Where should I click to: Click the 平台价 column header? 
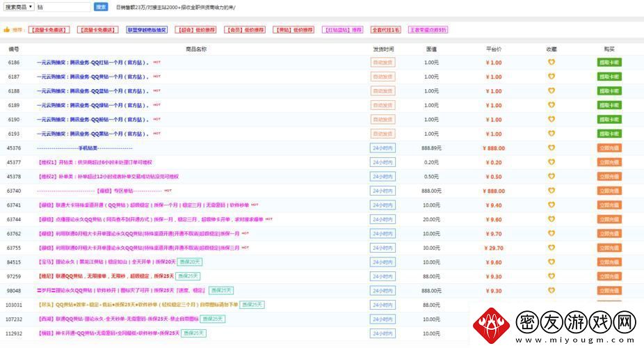[494, 49]
